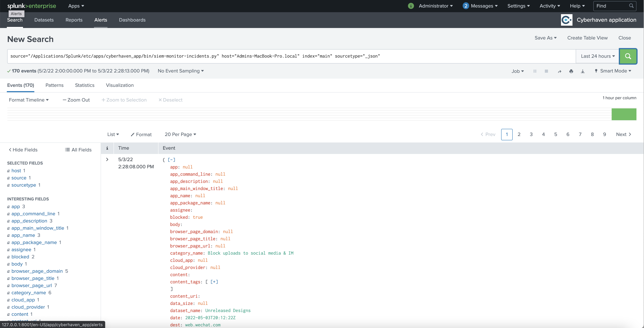Select the green timeline histogram bar

click(624, 114)
